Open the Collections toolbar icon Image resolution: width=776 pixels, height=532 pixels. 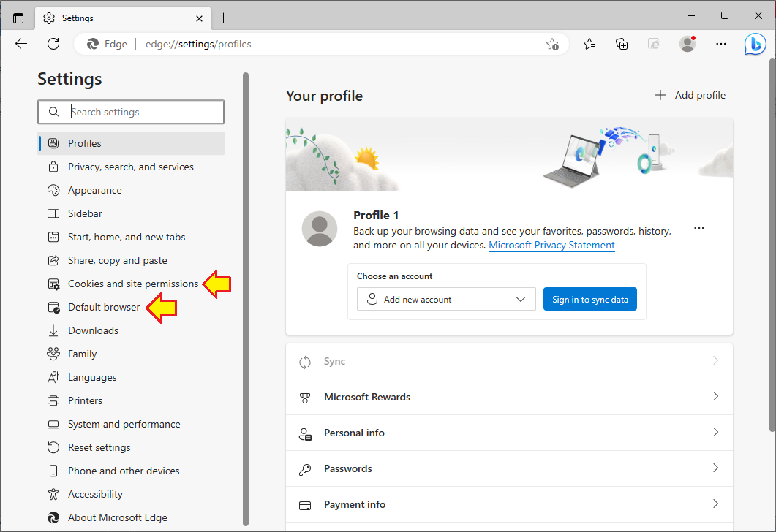click(x=622, y=44)
